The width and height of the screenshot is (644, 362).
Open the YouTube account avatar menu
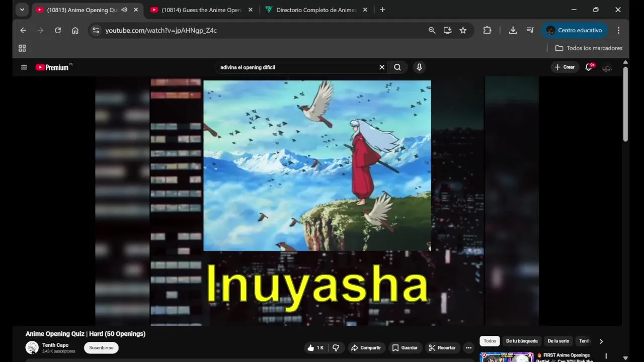click(607, 67)
